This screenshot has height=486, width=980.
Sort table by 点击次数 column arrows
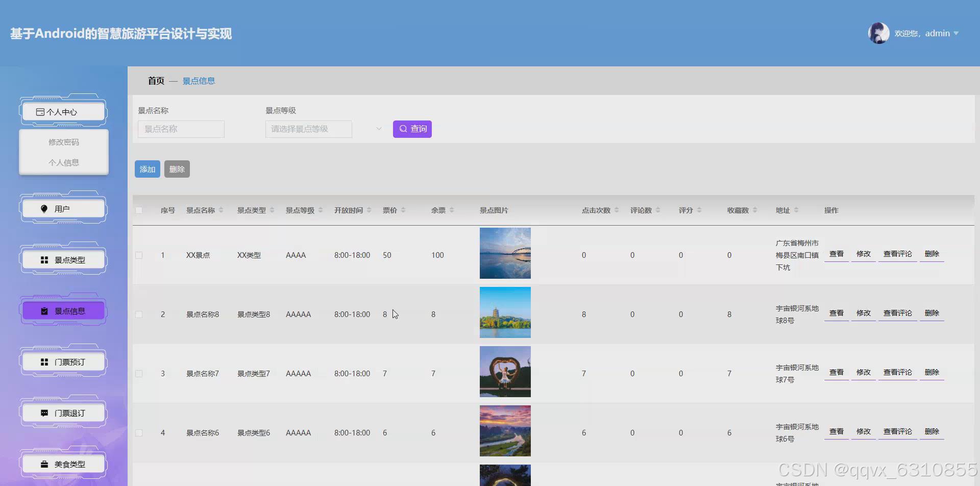(x=617, y=210)
